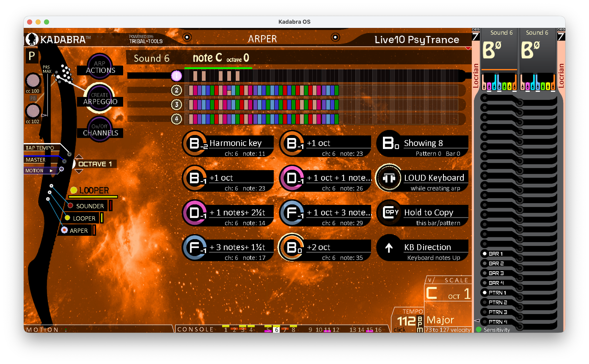Image resolution: width=589 pixels, height=364 pixels.
Task: Click the Hold to Copy icon
Action: (390, 213)
